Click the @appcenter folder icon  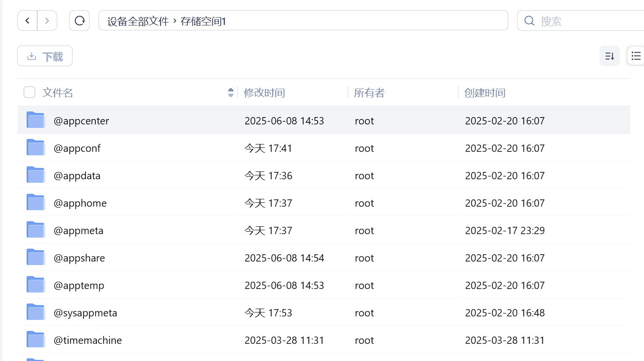tap(35, 120)
